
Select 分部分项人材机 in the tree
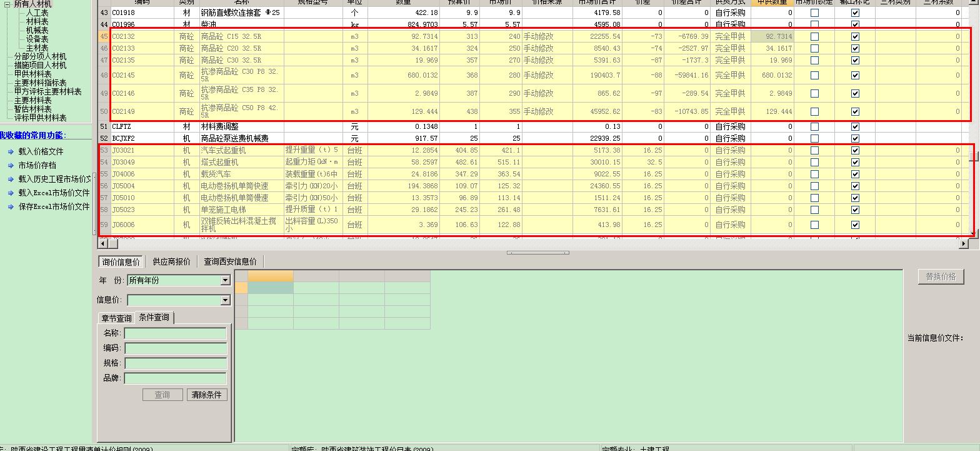pyautogui.click(x=40, y=56)
